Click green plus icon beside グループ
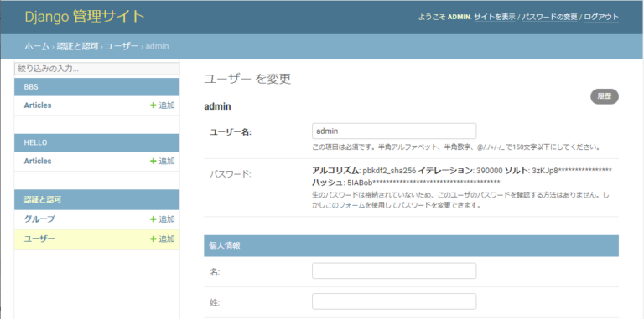 153,219
